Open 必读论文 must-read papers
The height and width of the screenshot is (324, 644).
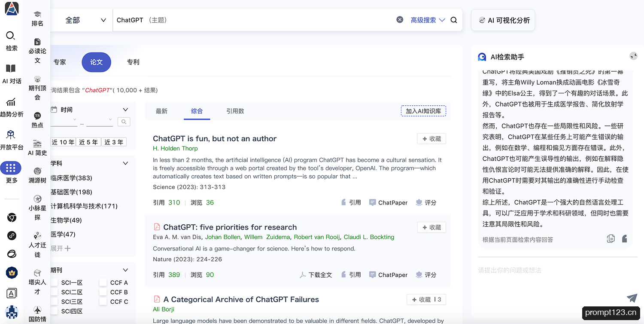(37, 51)
